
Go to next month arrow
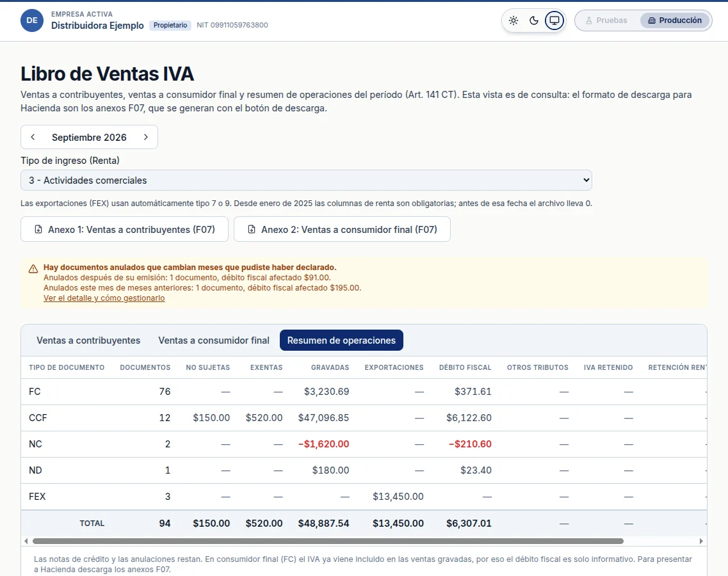click(x=146, y=137)
